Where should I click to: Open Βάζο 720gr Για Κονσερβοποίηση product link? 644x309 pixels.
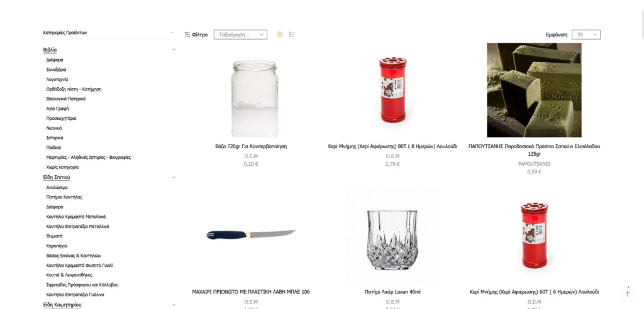coord(251,146)
